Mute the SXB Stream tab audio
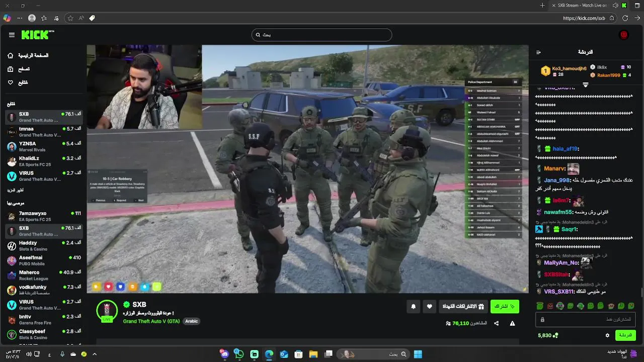This screenshot has height=362, width=644. pyautogui.click(x=615, y=6)
